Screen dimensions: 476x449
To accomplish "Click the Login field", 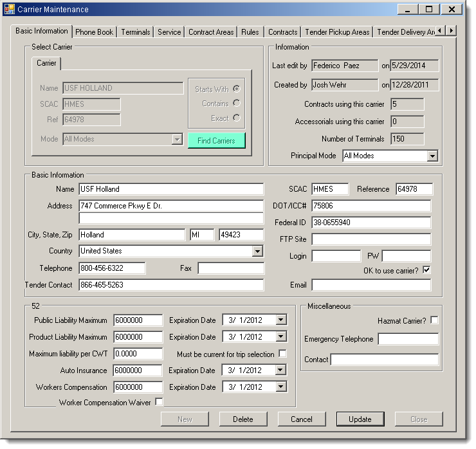I will tap(336, 256).
